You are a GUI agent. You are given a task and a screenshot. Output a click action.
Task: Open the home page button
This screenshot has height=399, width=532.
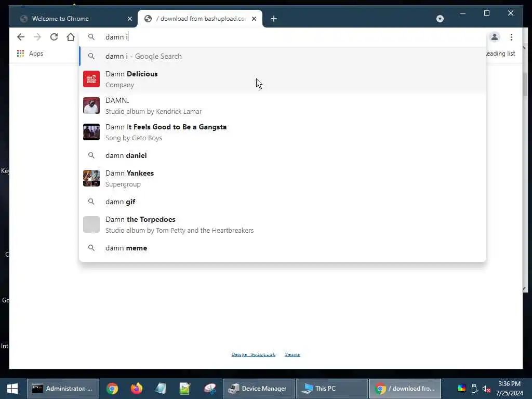[x=71, y=37]
